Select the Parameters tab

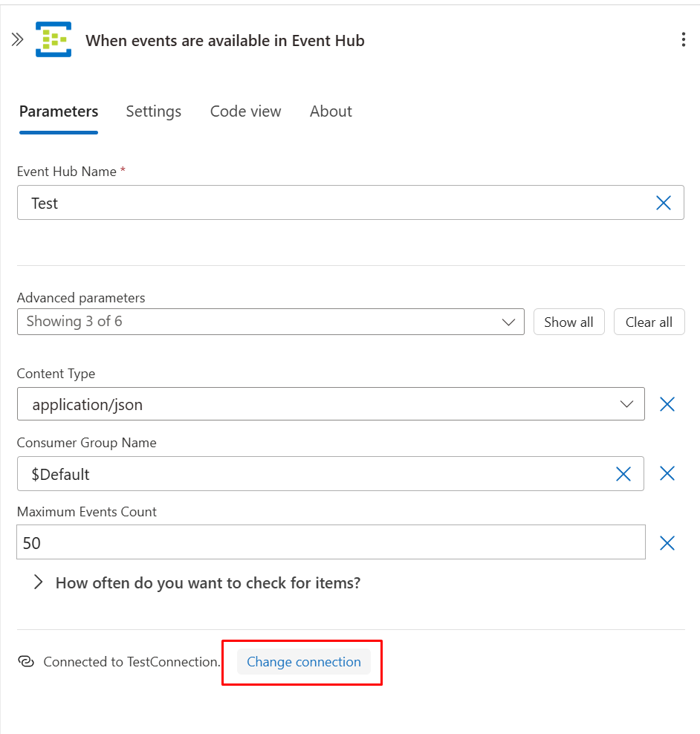click(x=59, y=111)
